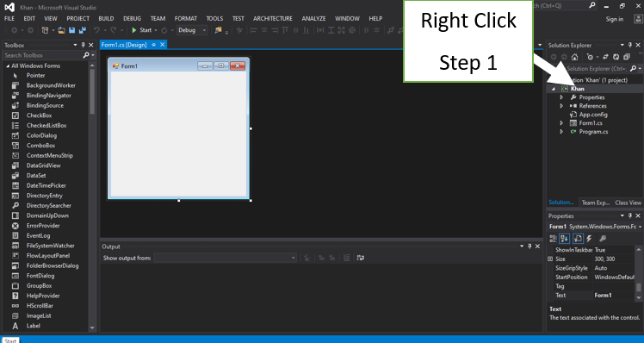Collapse the Khan project node
Screen dimensions: 644x343
554,89
